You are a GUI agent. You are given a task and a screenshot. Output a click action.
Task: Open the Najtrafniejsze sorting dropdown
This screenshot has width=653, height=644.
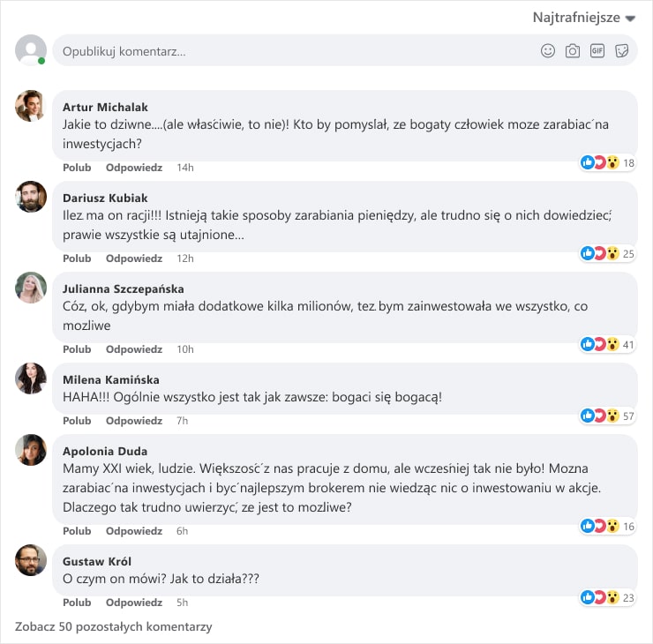(x=584, y=18)
